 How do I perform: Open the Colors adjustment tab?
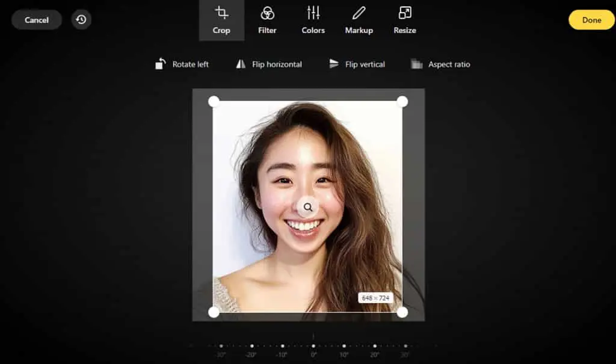[x=313, y=20]
